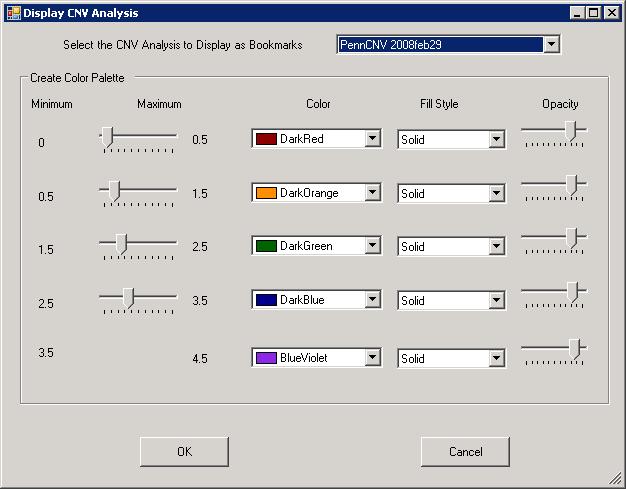Viewport: 626px width, 489px height.
Task: Click the maximum value 4.5 label
Action: click(200, 358)
